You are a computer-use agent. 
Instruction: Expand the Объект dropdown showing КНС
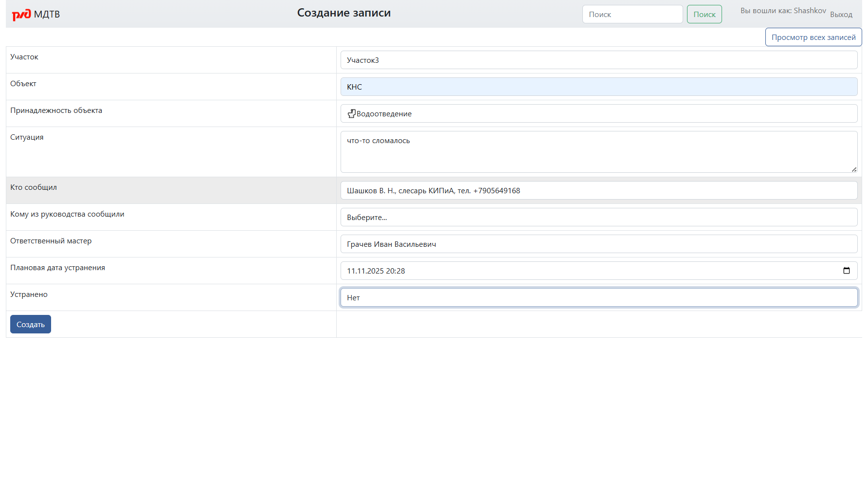click(x=598, y=87)
